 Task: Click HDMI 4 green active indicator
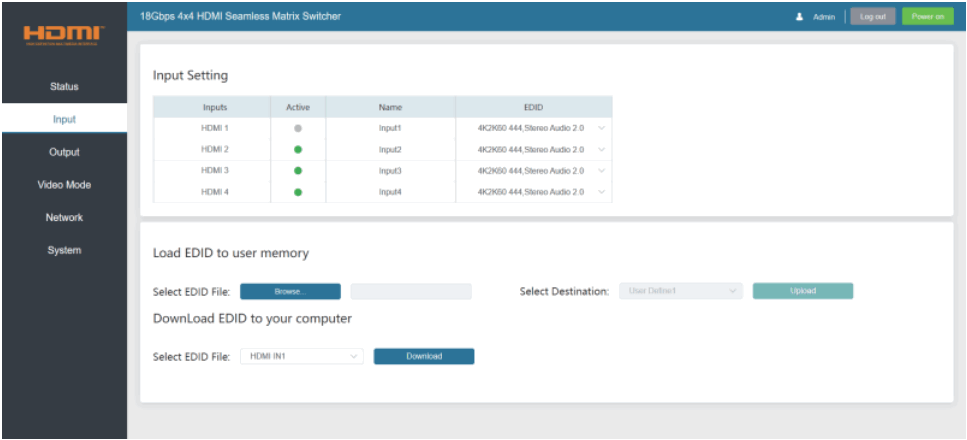[x=298, y=192]
